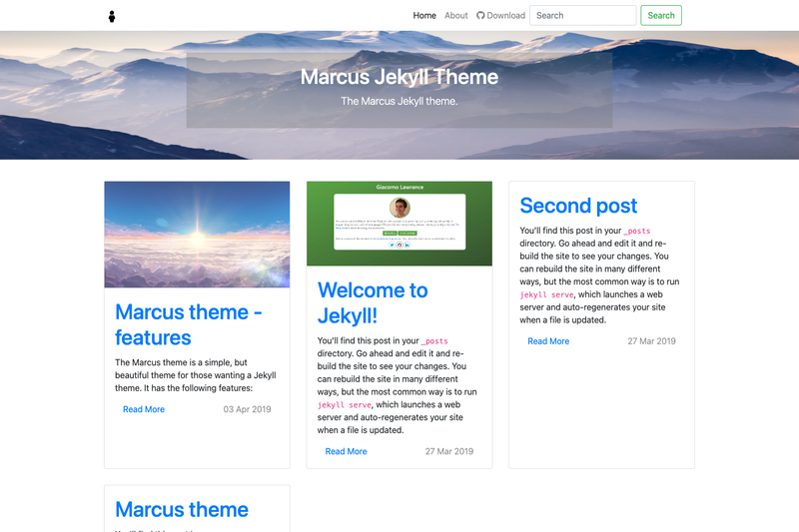Click '_posts' code text in Welcome card
The image size is (799, 532).
tap(434, 341)
